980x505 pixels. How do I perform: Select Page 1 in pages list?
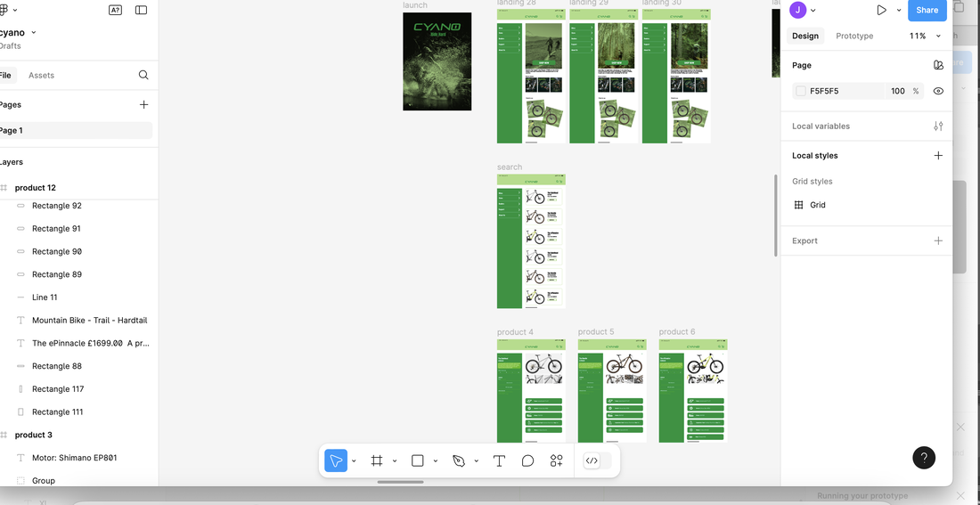pyautogui.click(x=77, y=131)
